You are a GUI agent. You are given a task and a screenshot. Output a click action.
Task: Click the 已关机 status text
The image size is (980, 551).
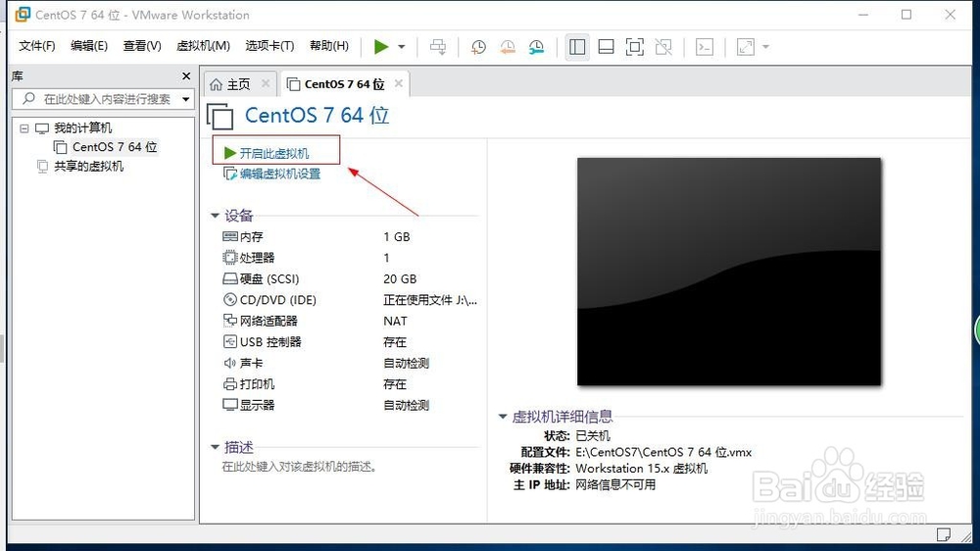[x=593, y=436]
